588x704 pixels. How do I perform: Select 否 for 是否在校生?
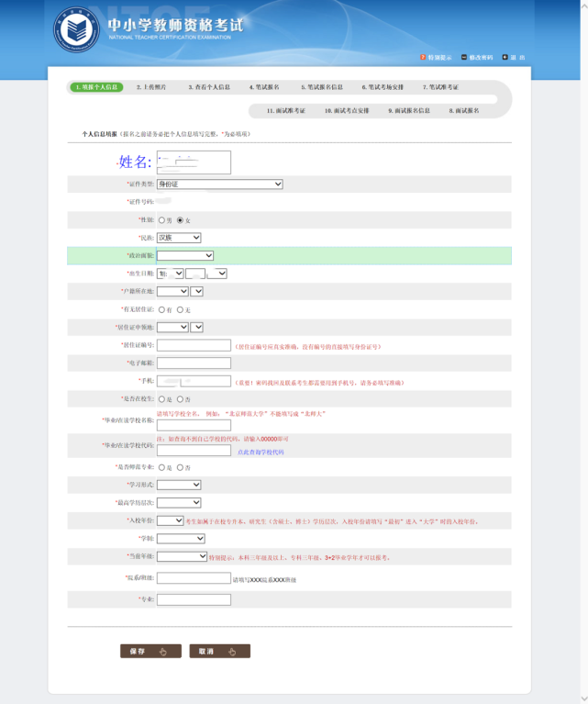coord(180,399)
